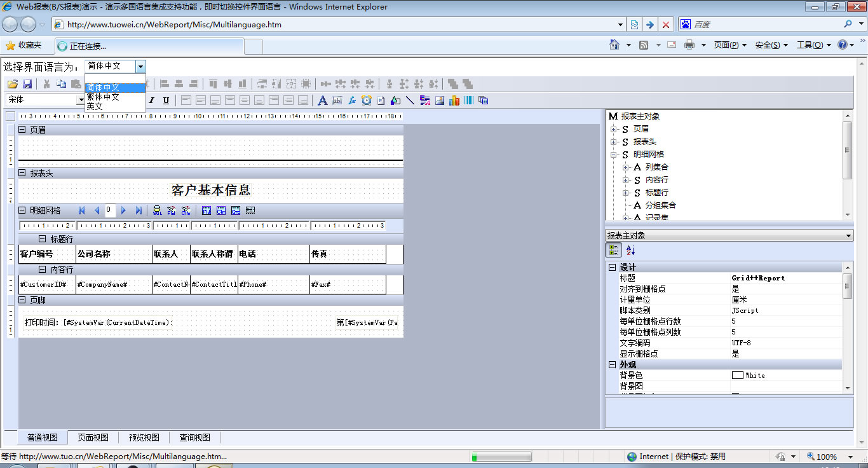Insert a barcode element from toolbar
The image size is (868, 468).
[x=469, y=100]
